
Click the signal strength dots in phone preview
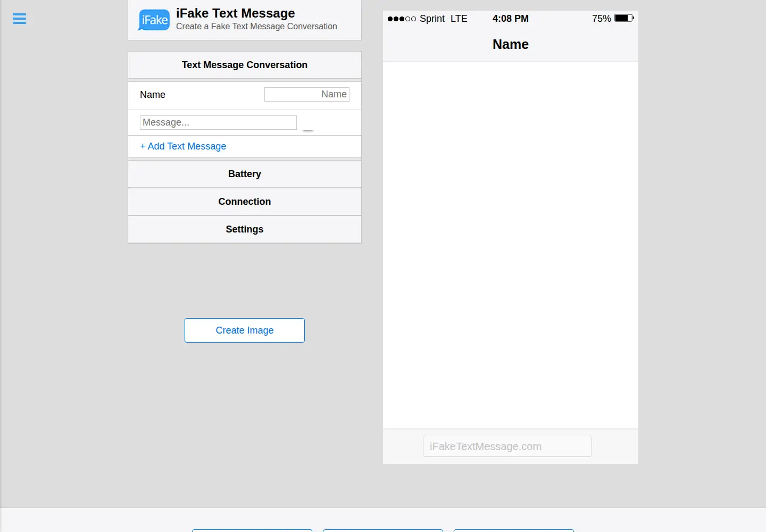coord(402,19)
